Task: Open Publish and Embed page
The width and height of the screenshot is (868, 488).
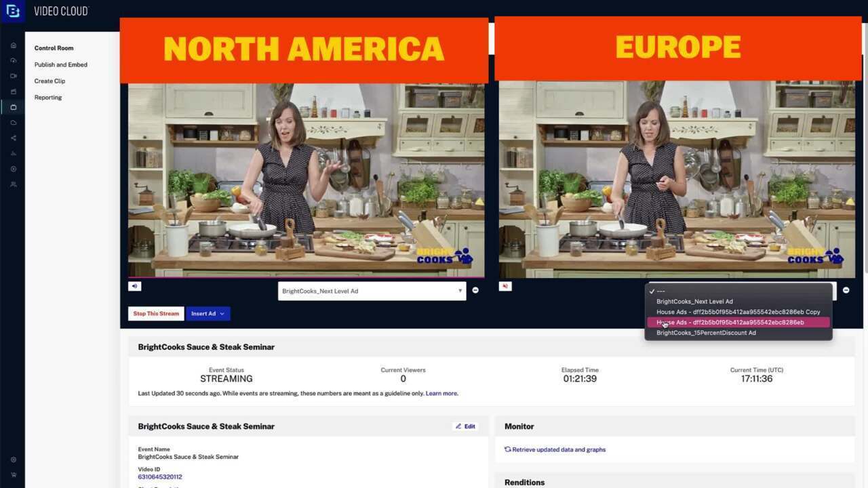Action: pyautogui.click(x=61, y=64)
